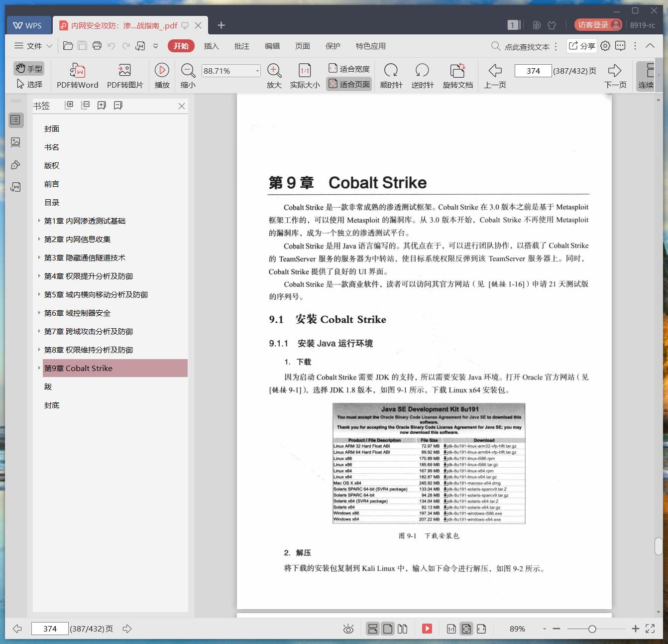Go to previous page in ribbon

point(495,76)
